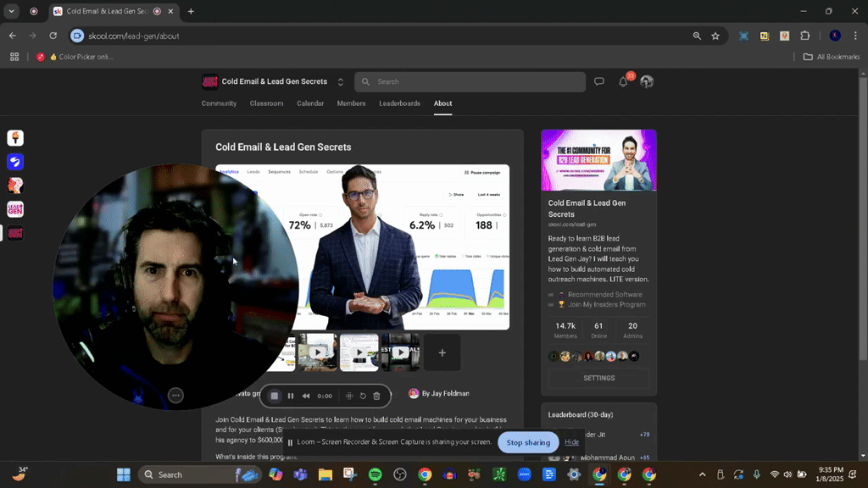Open the Loom camera bubble options menu
The image size is (868, 488).
click(x=175, y=395)
